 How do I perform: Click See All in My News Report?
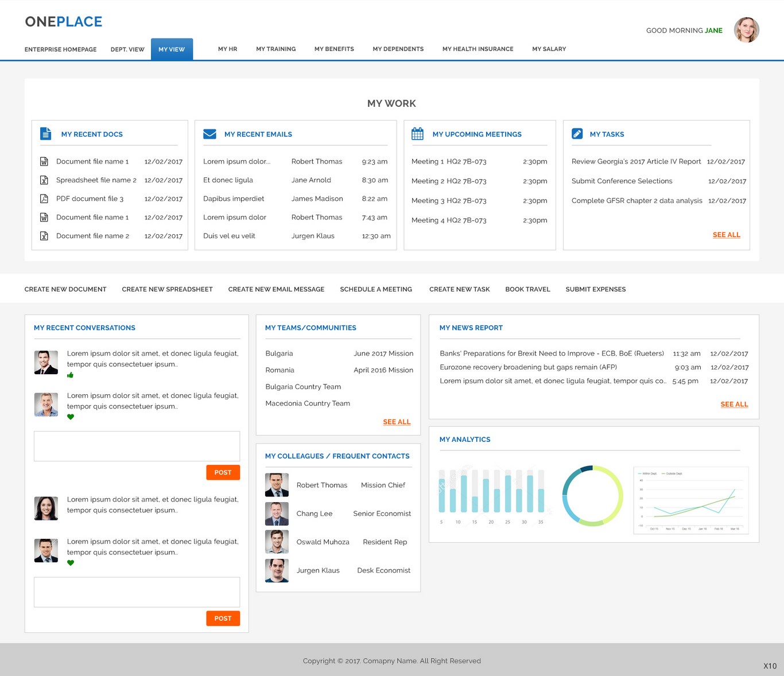point(734,405)
